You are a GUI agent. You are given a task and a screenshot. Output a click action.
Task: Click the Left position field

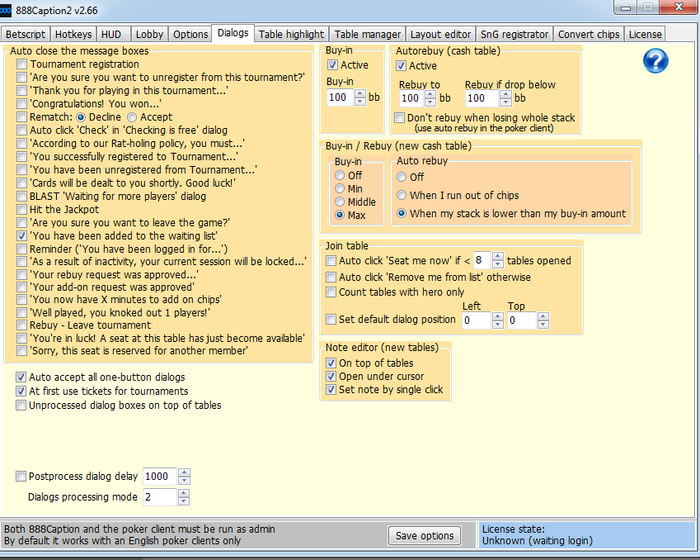click(x=476, y=320)
